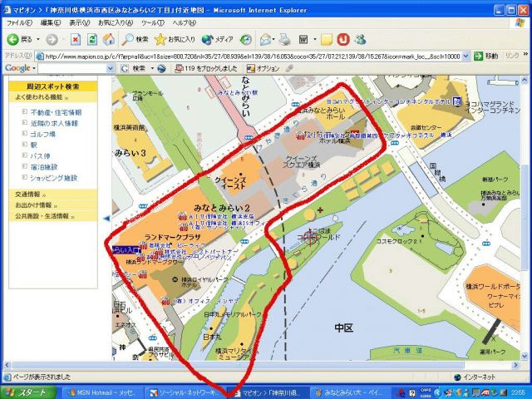Click the みなとみらい駅 map label link
Viewport: 532px width, 399px height.
pos(239,92)
